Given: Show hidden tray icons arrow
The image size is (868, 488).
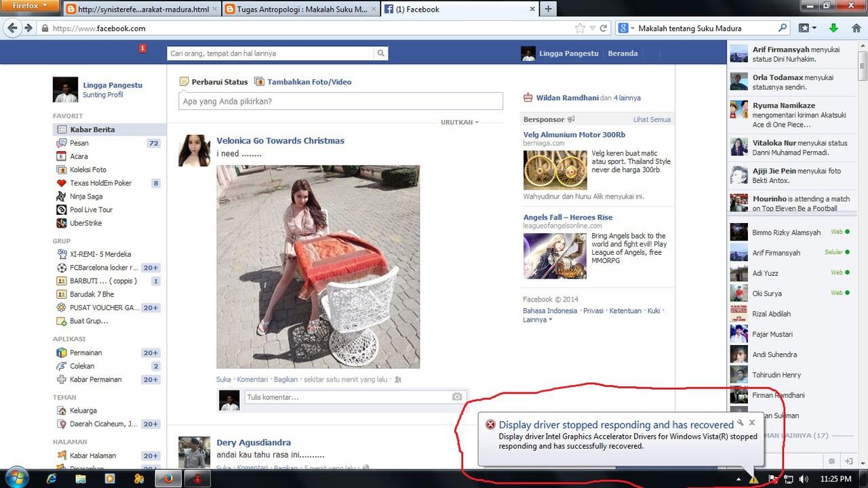Looking at the screenshot, I should pos(738,479).
